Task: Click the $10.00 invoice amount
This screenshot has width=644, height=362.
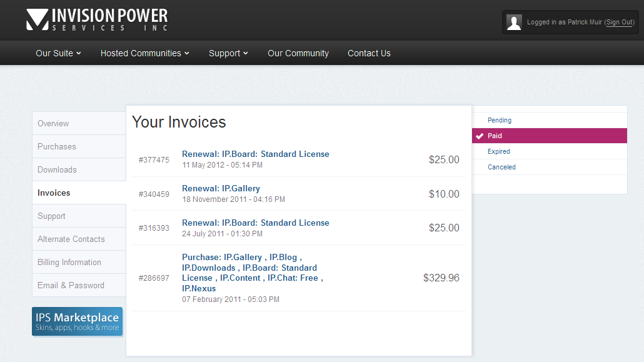Action: 444,194
